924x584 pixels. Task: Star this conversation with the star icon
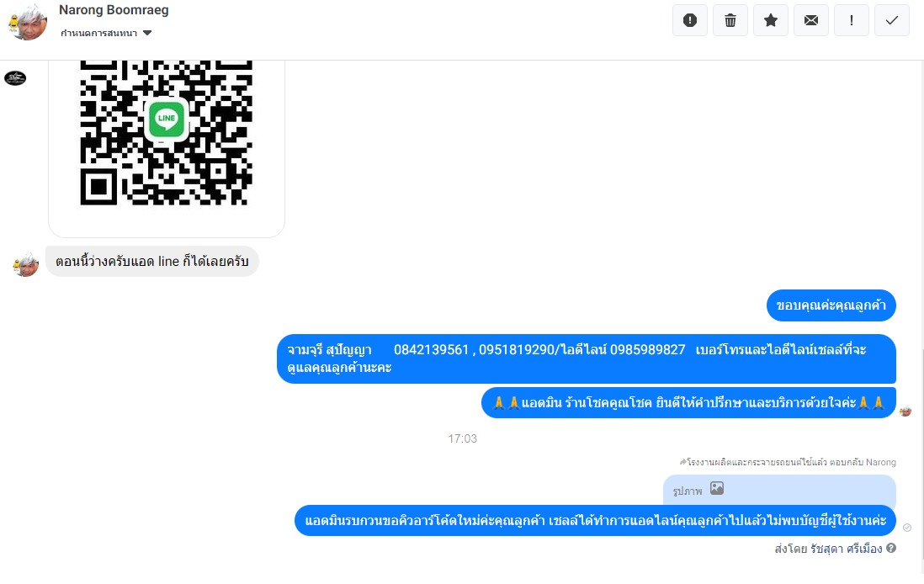coord(770,20)
